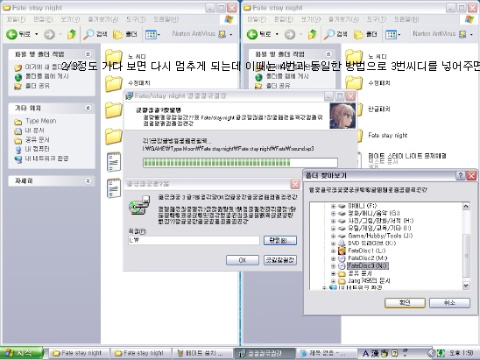Screen dimensions: 480x360
Task: Click scroll down arrow in browse folder tree
Action: [466, 286]
